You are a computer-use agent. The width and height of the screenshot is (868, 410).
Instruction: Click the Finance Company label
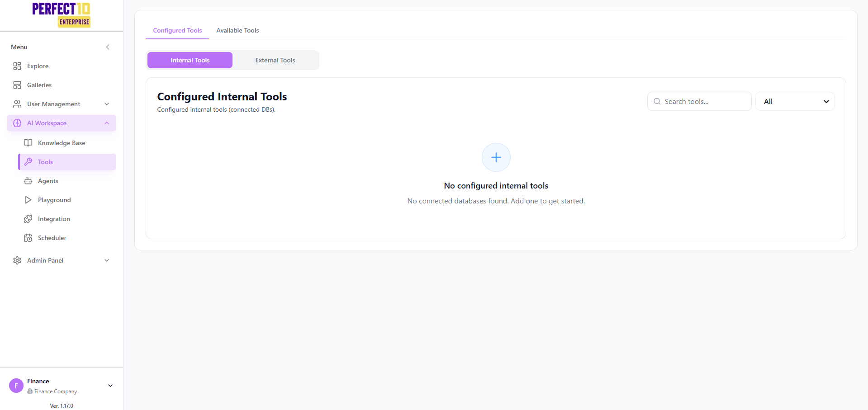coord(56,391)
